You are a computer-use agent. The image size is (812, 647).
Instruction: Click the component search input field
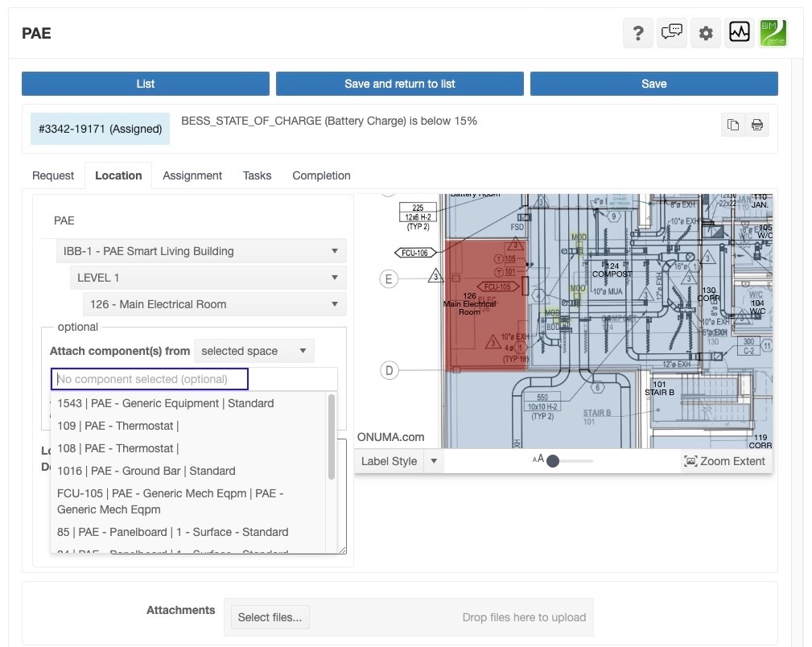[x=150, y=379]
